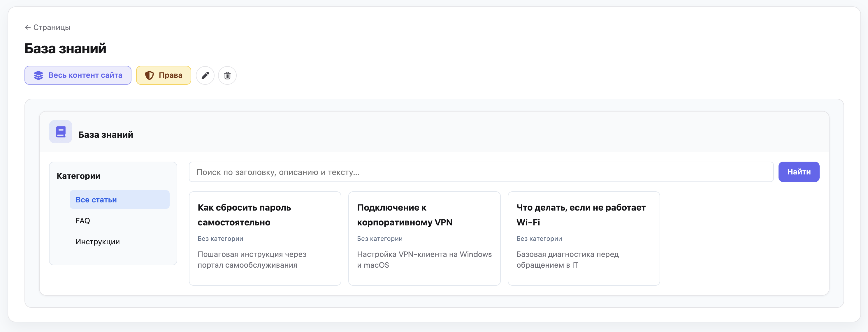Click the Категории heading
This screenshot has height=332, width=868.
pyautogui.click(x=78, y=176)
